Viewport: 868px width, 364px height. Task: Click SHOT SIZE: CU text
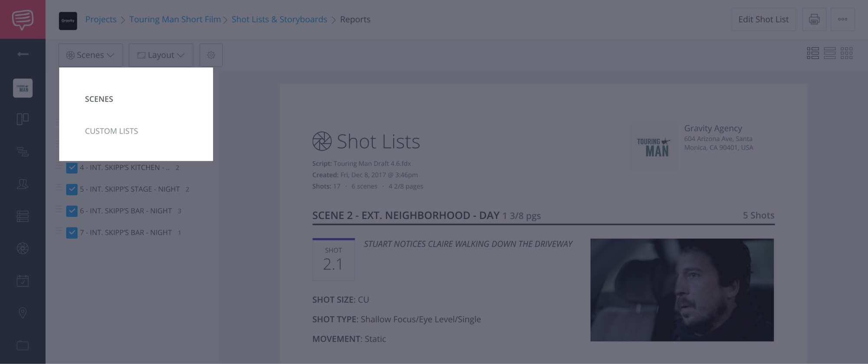point(341,300)
